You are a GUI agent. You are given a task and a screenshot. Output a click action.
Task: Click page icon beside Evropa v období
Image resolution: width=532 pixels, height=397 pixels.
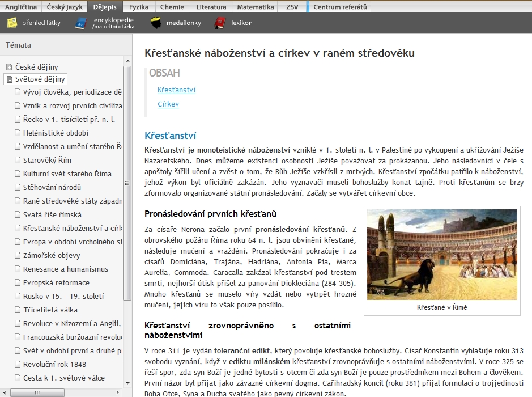coord(18,242)
